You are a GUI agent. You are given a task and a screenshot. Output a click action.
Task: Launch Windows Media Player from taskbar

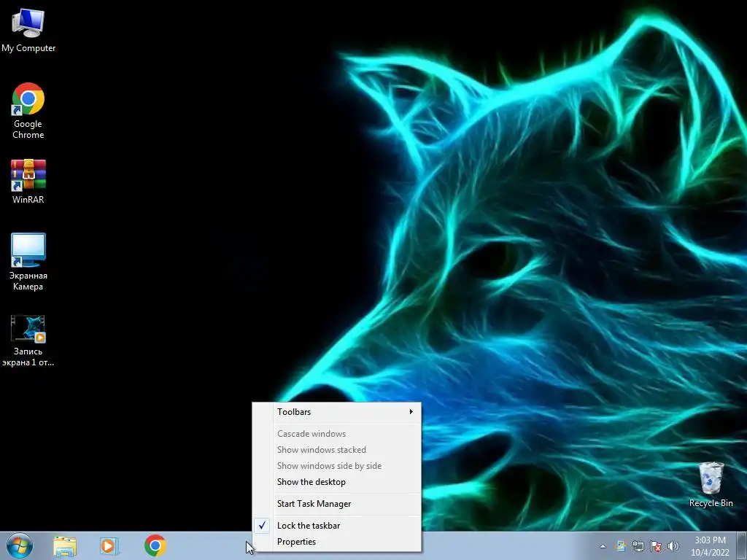109,546
